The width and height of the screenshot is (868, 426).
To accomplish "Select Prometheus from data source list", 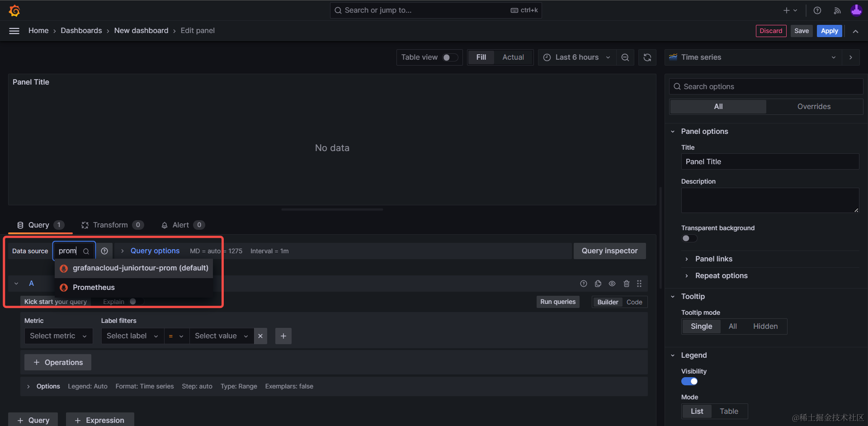I will point(94,288).
